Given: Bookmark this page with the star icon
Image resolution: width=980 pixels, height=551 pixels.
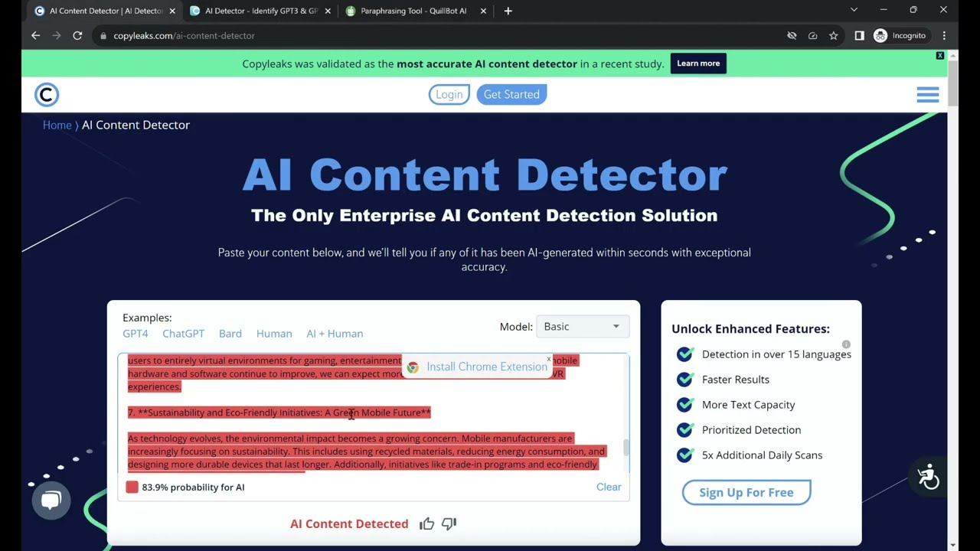Looking at the screenshot, I should point(833,35).
